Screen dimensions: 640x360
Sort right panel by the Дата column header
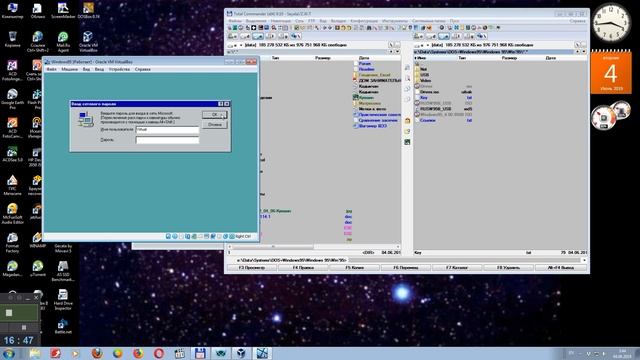tap(551, 58)
